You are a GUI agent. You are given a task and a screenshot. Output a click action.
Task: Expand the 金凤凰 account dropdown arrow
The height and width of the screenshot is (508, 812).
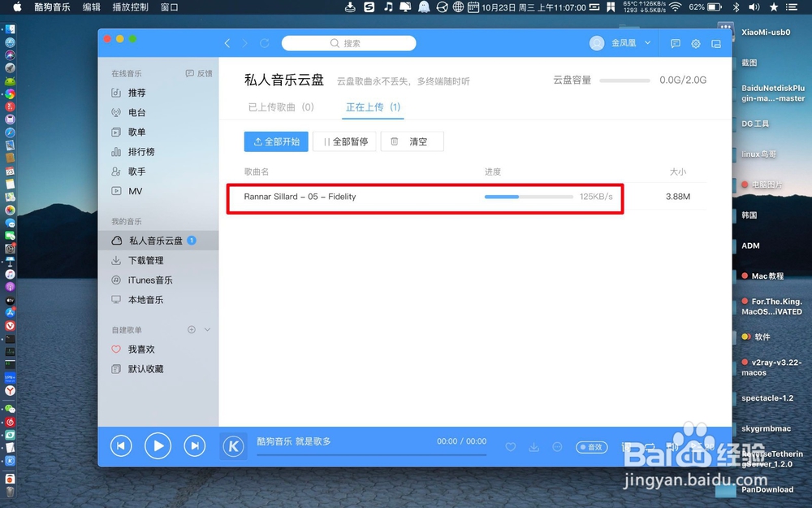pyautogui.click(x=647, y=43)
